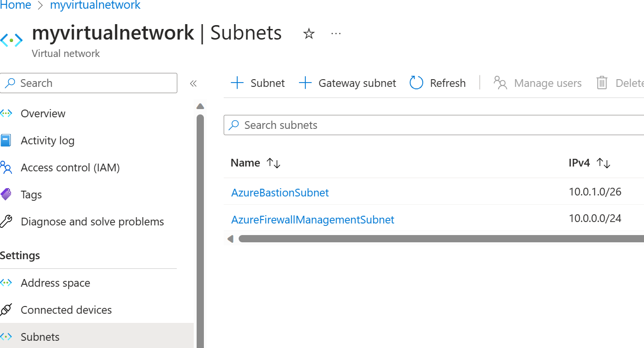
Task: Click the purple Tags icon
Action: 6,195
